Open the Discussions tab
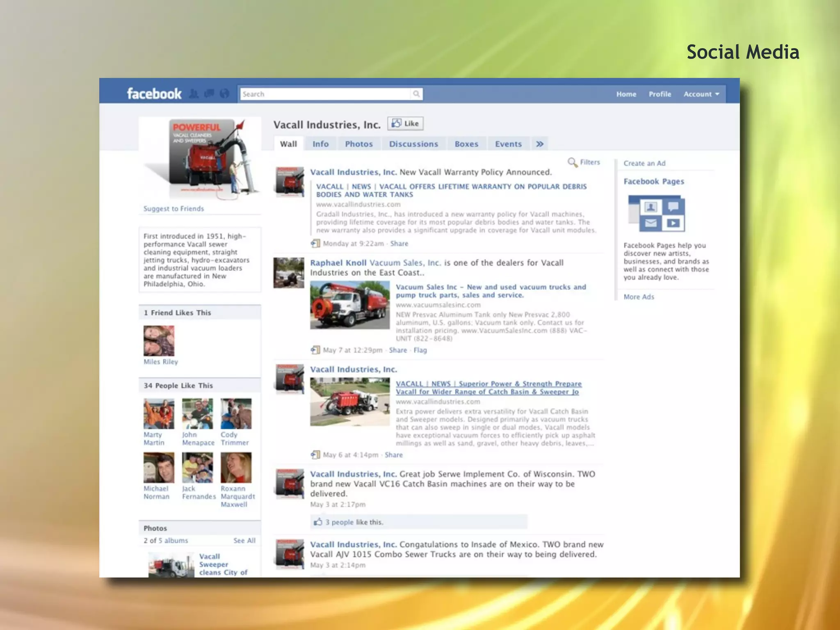The image size is (840, 630). [x=414, y=144]
